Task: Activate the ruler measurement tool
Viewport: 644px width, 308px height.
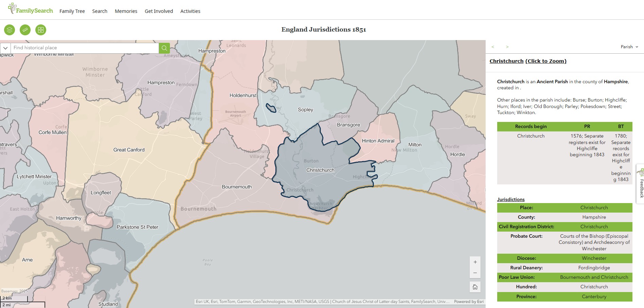Action: tap(25, 30)
